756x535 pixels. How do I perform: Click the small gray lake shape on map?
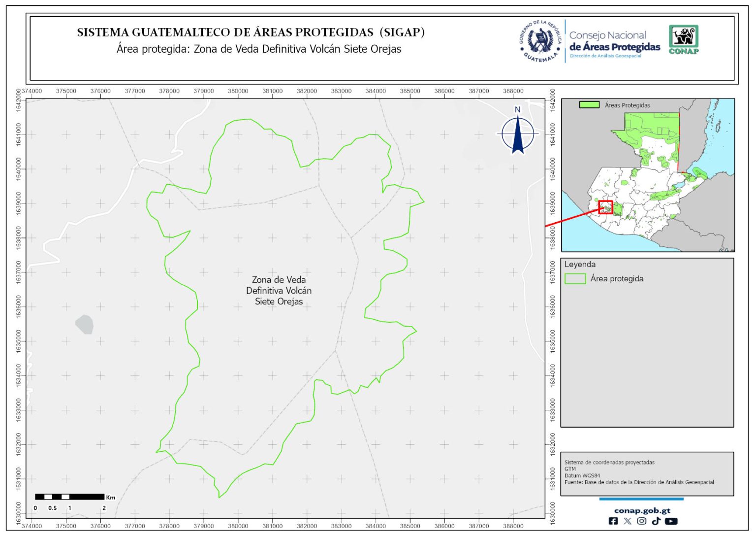coord(84,325)
